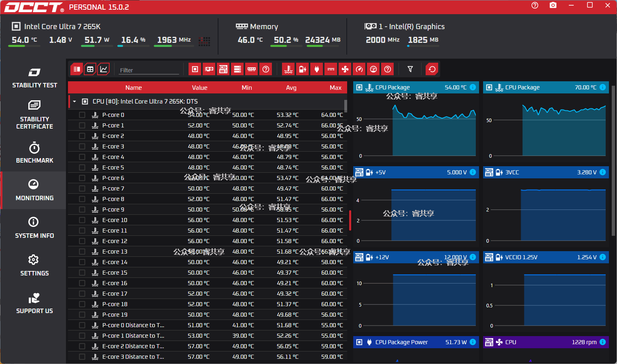Viewport: 617px width, 364px height.
Task: Click the funnel filter icon
Action: point(410,69)
